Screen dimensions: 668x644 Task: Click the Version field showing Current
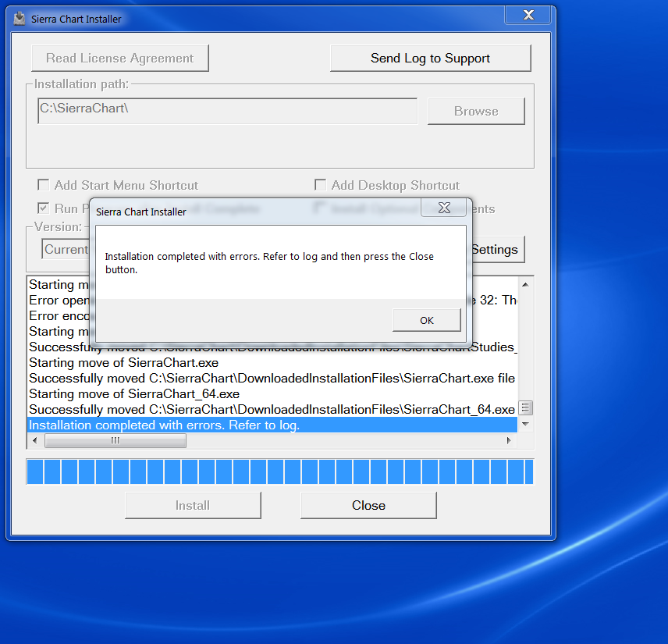(66, 249)
